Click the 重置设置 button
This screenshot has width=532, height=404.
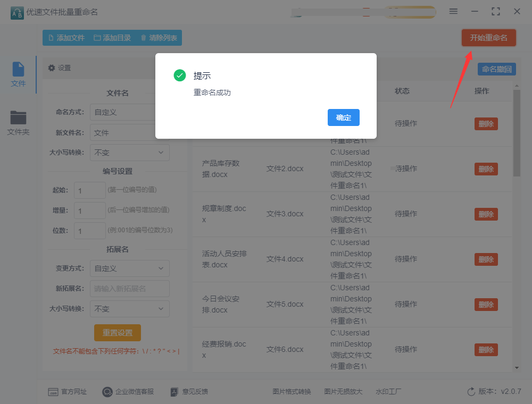coord(118,332)
